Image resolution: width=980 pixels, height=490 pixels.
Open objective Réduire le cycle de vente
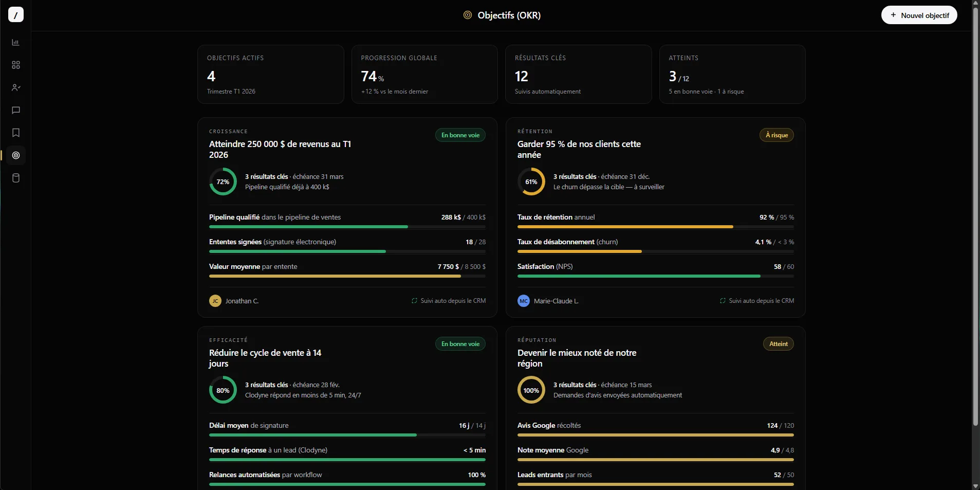(265, 358)
